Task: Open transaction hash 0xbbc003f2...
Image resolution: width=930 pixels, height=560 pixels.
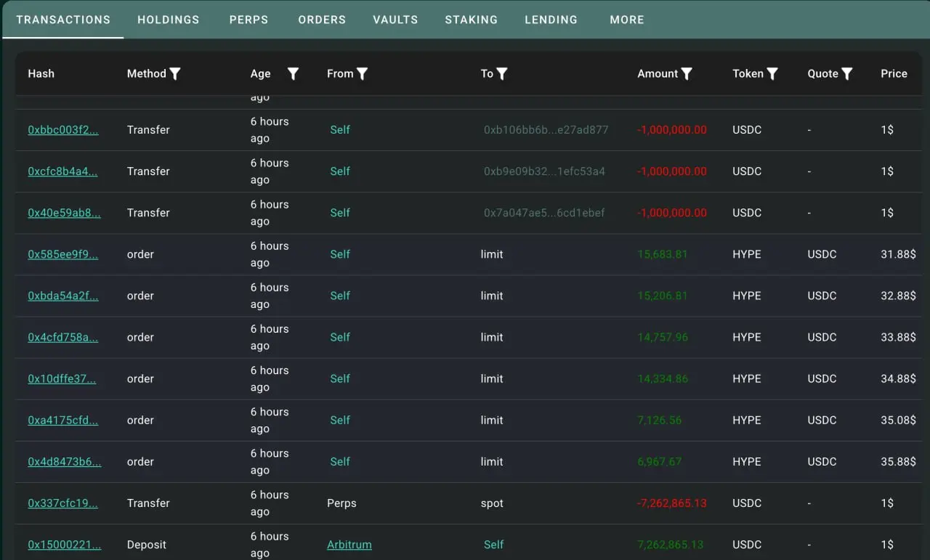Action: 63,130
